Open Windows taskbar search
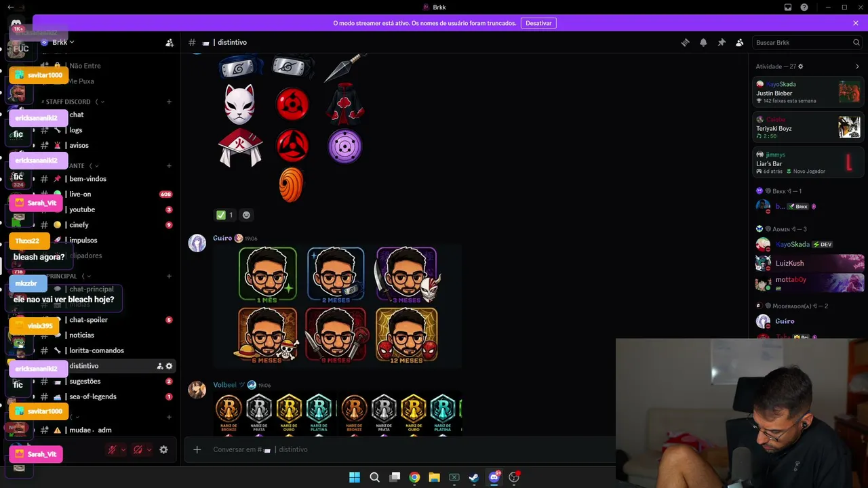 click(374, 477)
